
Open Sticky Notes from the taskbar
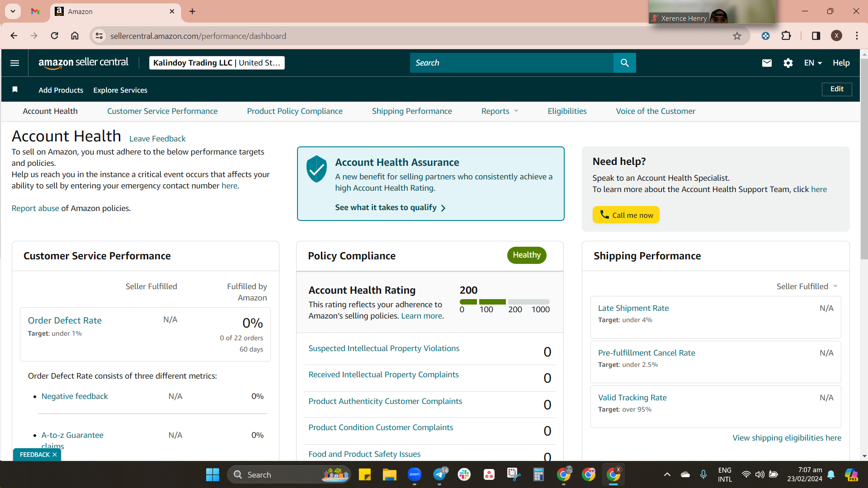364,474
